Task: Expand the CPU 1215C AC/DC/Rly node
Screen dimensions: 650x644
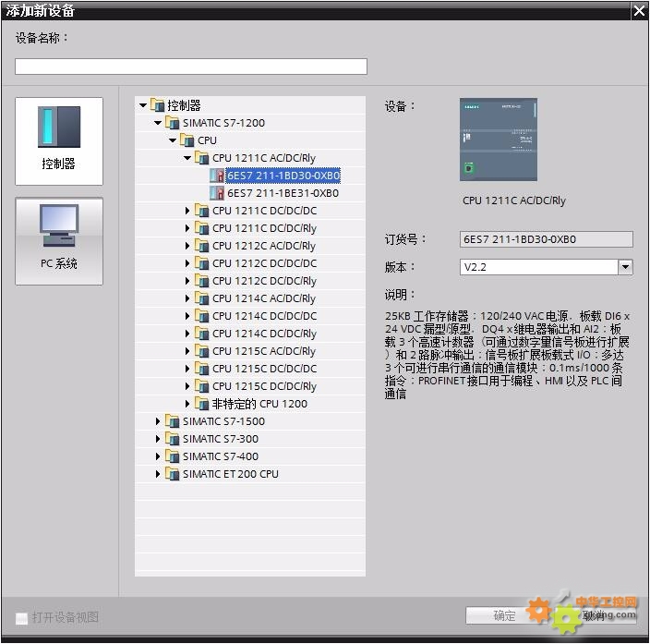Action: (187, 351)
